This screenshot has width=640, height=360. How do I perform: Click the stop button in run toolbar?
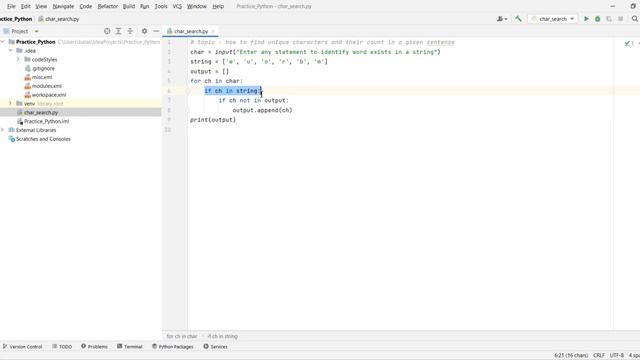[x=620, y=19]
